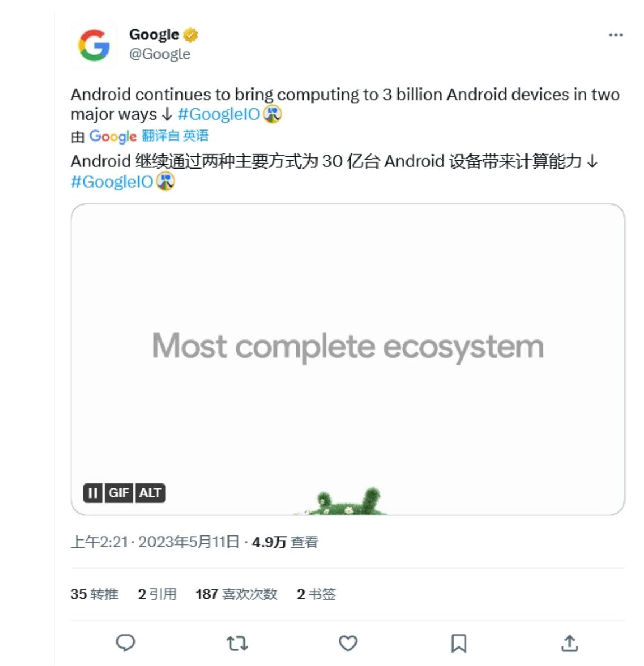
Task: Click the gold verified badge beside Google
Action: pos(190,35)
